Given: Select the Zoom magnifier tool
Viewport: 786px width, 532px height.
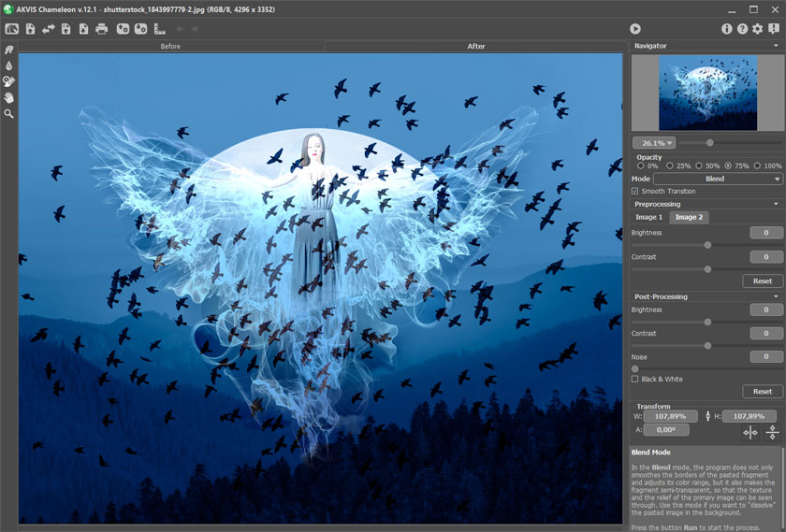Looking at the screenshot, I should pyautogui.click(x=8, y=114).
